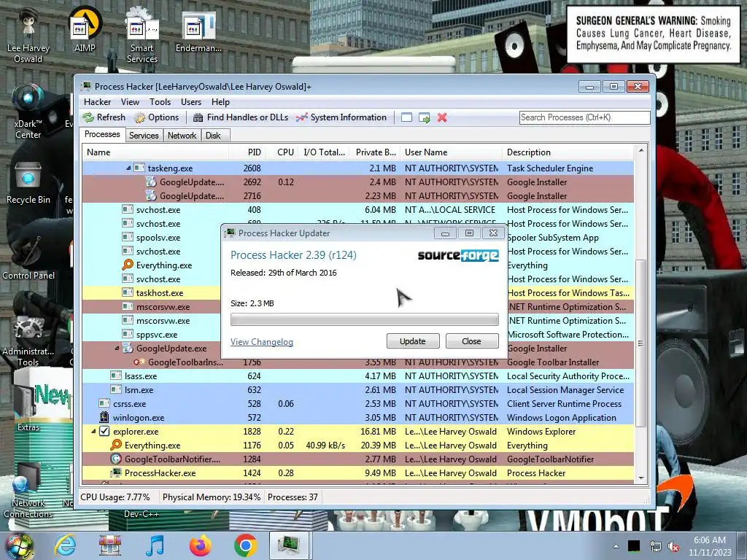Sort by the User Name column header
This screenshot has width=747, height=560.
point(451,152)
